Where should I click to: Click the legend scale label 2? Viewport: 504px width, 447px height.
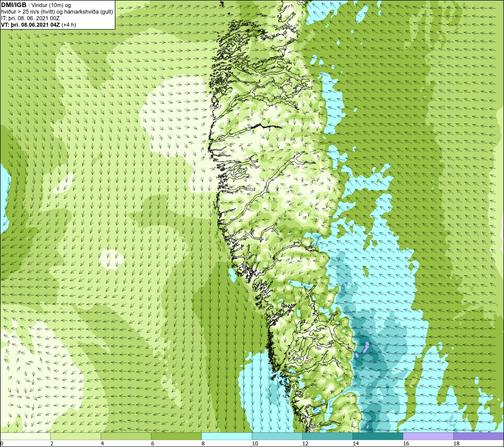52,444
